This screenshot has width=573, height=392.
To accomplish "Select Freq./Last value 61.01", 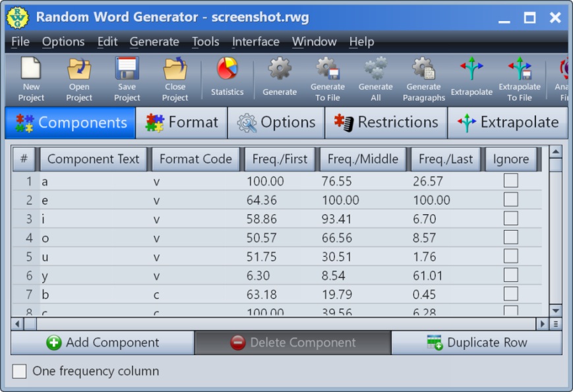I will (x=427, y=275).
